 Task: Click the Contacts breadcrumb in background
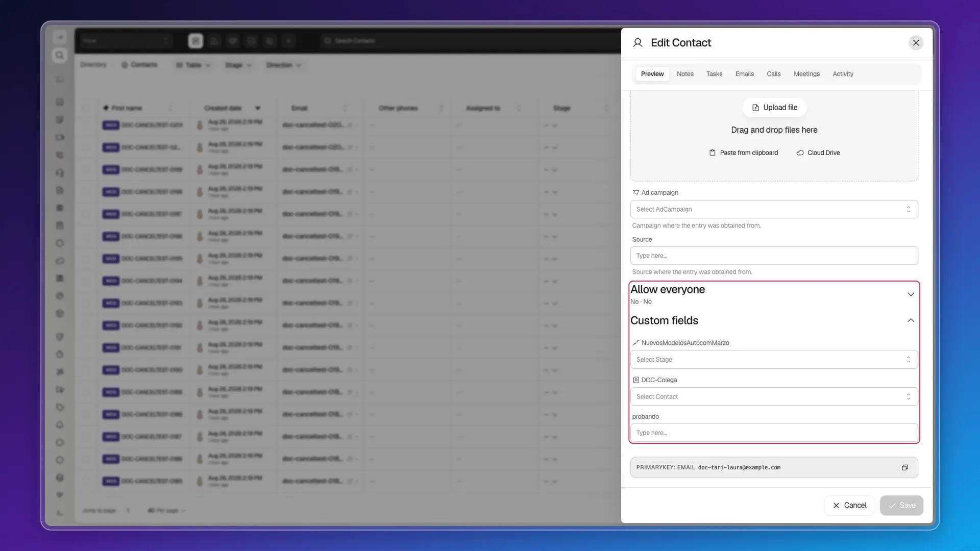coord(139,65)
